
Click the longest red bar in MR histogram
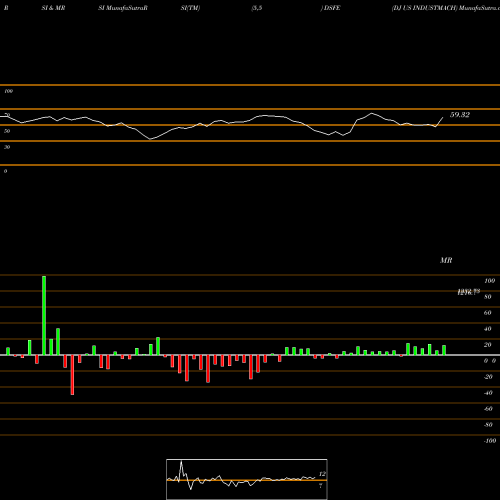coord(72,375)
